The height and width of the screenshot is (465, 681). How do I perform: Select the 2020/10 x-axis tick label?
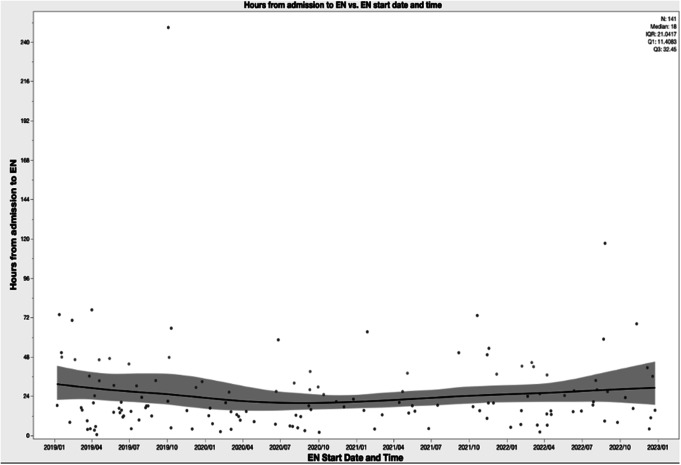click(318, 447)
